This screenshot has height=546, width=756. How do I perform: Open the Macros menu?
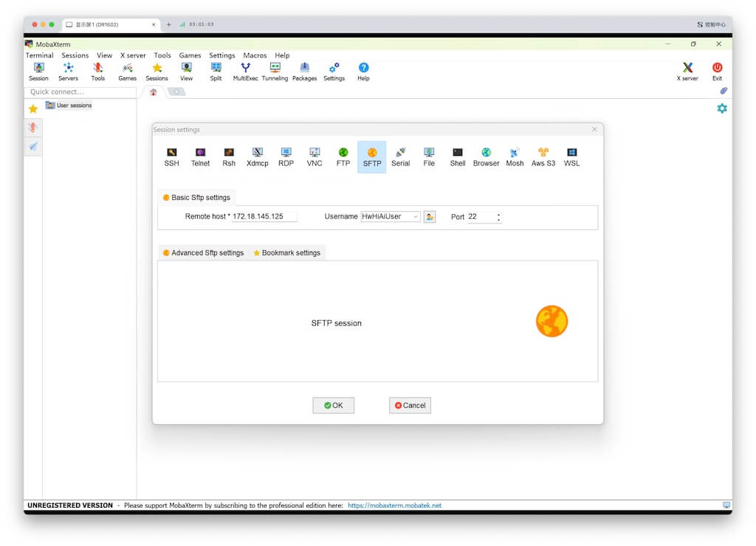point(255,55)
